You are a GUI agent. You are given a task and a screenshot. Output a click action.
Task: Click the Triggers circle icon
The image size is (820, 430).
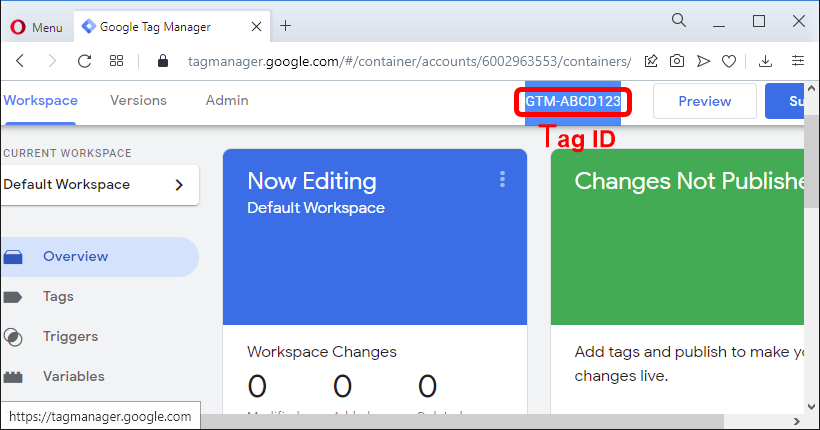tap(13, 337)
